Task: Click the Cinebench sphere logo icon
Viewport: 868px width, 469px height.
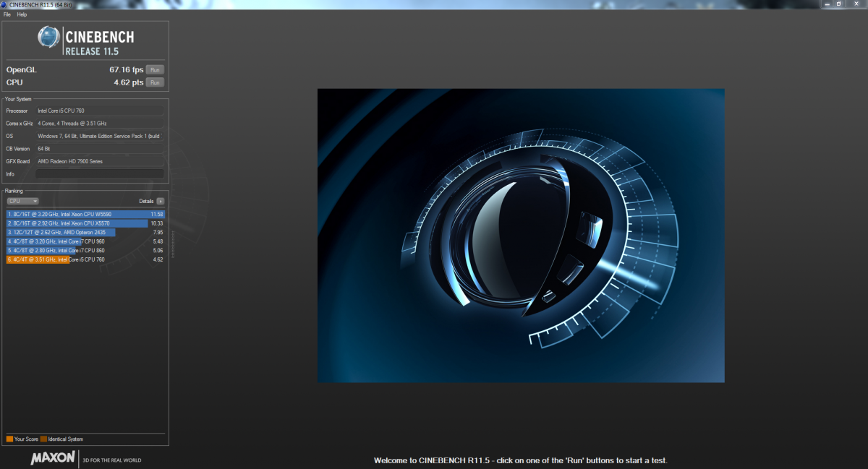Action: [x=48, y=37]
